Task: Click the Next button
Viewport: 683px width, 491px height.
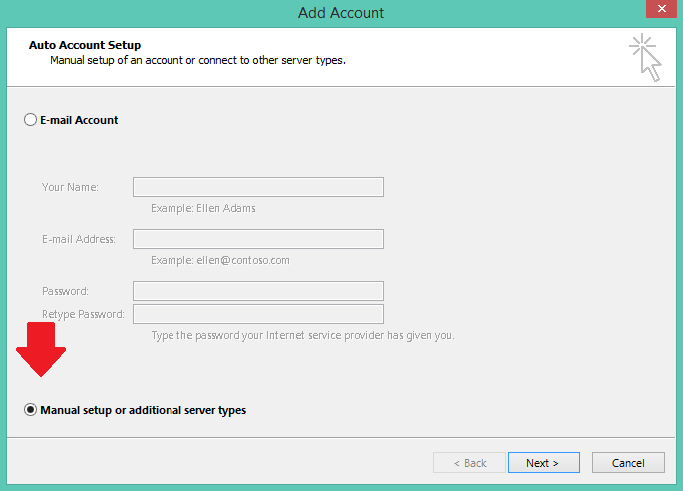Action: click(x=544, y=463)
